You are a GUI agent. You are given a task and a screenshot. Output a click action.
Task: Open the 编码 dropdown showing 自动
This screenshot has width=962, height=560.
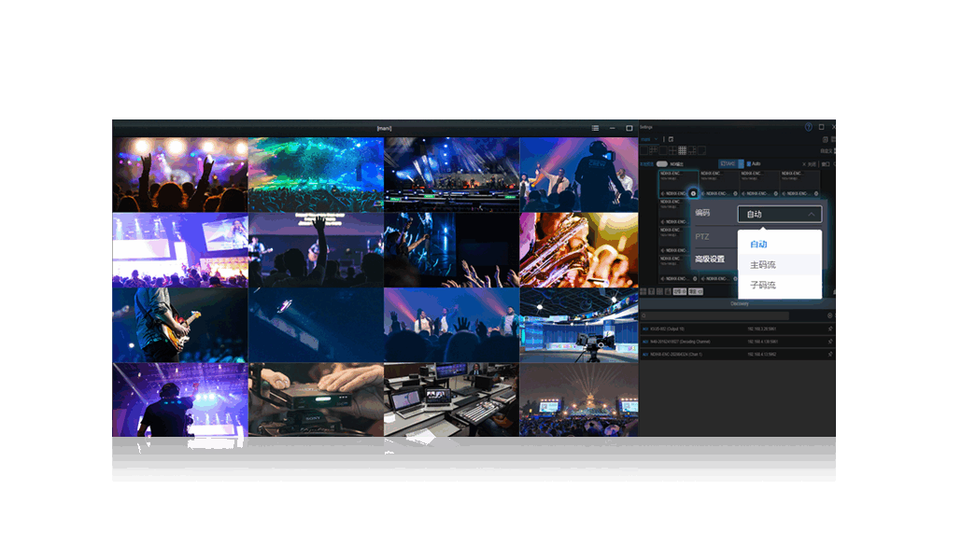click(779, 214)
